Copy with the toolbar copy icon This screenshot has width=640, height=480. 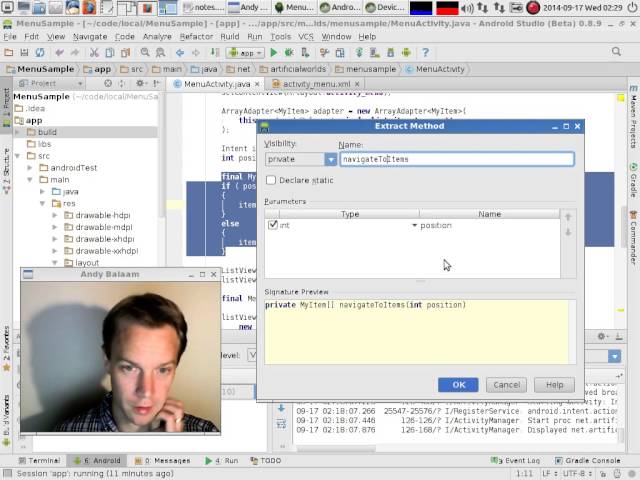click(x=110, y=53)
